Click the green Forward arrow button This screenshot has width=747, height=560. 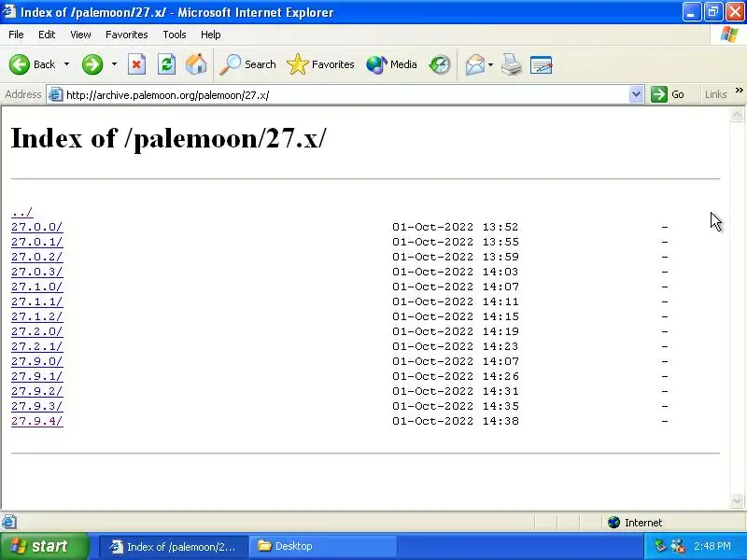point(92,64)
